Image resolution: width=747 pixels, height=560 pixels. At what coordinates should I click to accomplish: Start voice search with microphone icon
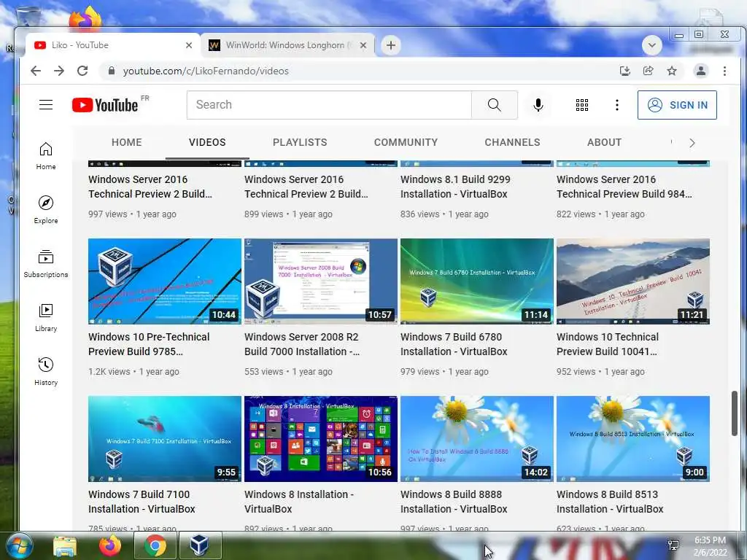(538, 105)
